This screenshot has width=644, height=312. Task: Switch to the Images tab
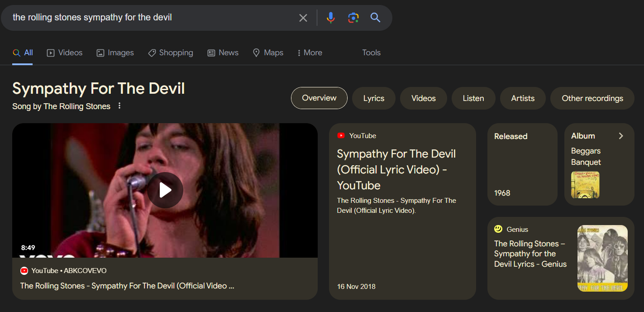coord(115,53)
